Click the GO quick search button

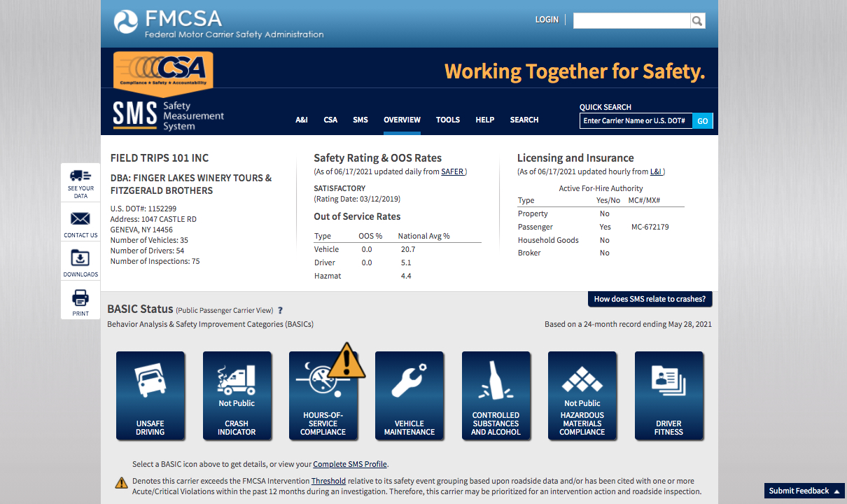(703, 121)
